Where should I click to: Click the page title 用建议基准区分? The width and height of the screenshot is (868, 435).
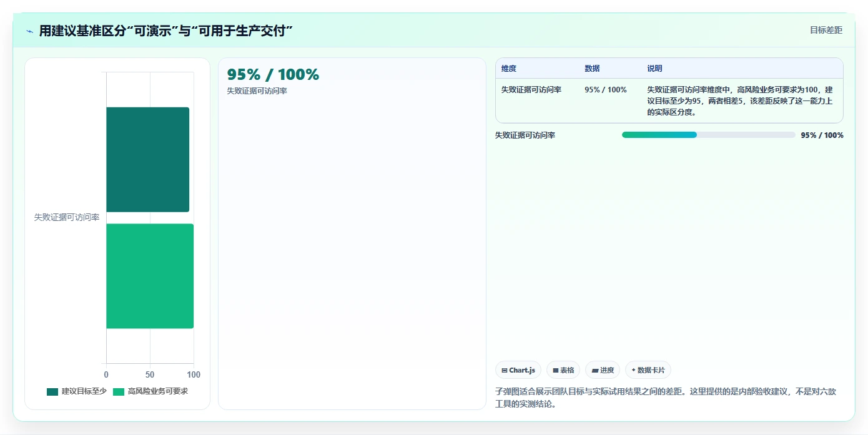(x=166, y=31)
